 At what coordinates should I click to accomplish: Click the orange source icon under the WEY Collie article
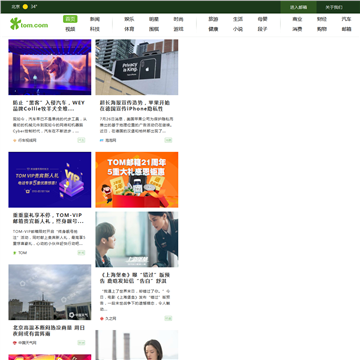(15, 141)
